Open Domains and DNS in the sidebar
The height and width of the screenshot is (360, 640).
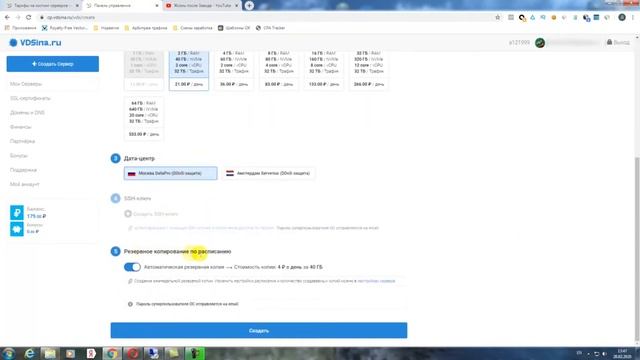point(27,113)
